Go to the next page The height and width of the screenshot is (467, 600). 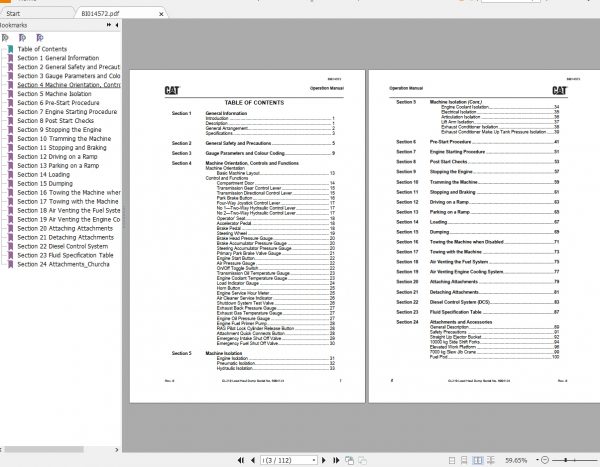[x=324, y=460]
